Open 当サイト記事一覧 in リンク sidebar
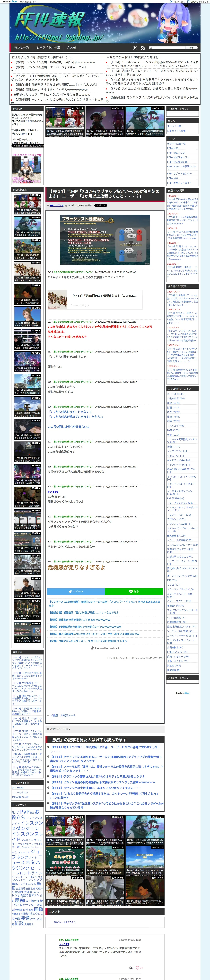 176,144
